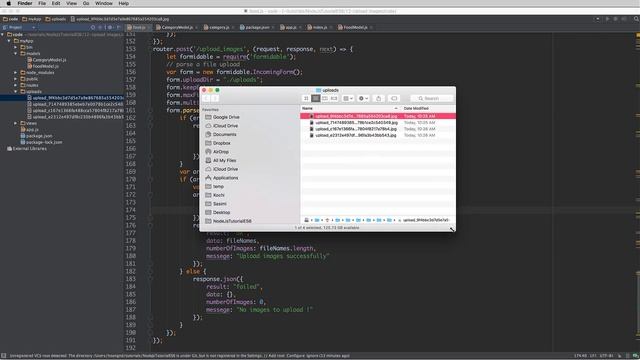640x360 pixels.
Task: Switch Finder to list view
Action: tap(316, 98)
